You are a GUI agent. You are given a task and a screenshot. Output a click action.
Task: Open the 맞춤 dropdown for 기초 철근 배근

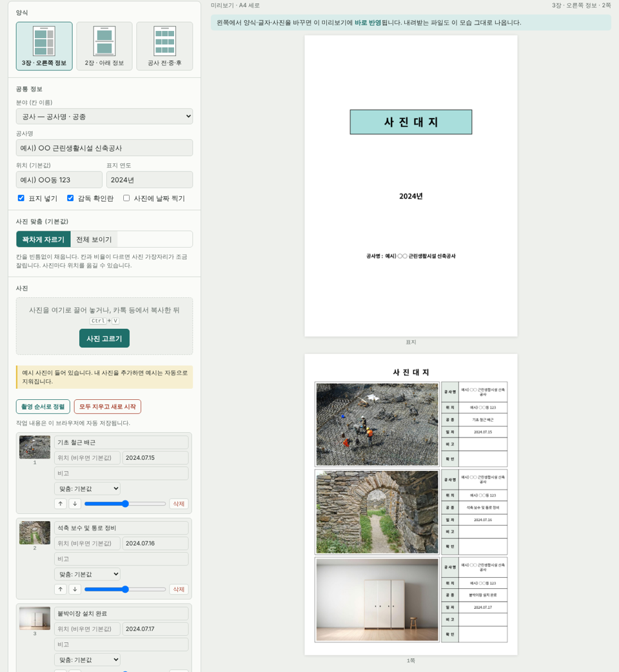(88, 489)
